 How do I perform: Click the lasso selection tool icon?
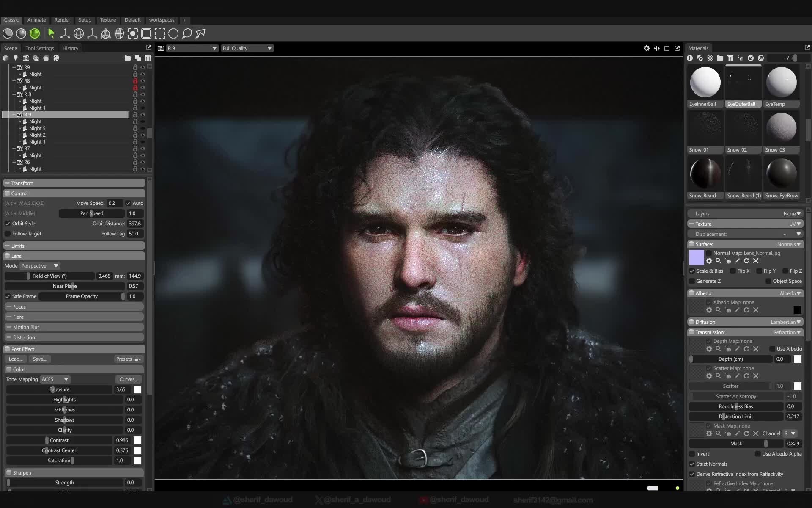[187, 33]
